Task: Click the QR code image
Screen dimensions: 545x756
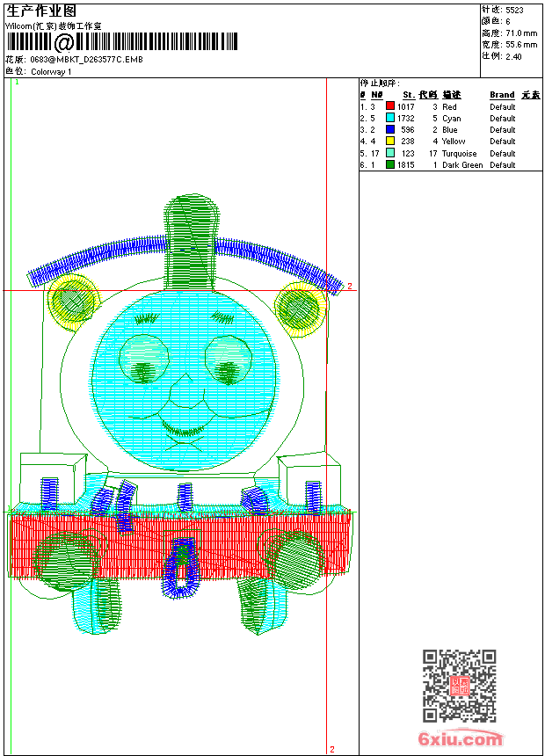Action: 459,686
